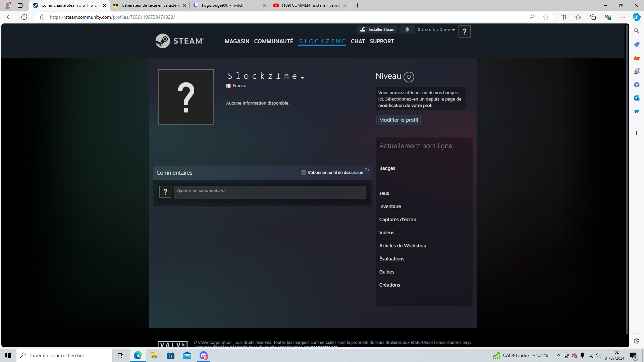Viewport: 644px width, 362px height.
Task: Toggle S'abonner au fil de discussion checkbox
Action: [x=304, y=173]
